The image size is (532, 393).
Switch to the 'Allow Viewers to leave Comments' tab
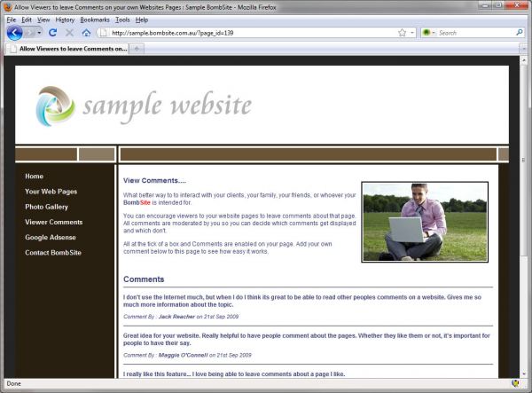(x=66, y=48)
